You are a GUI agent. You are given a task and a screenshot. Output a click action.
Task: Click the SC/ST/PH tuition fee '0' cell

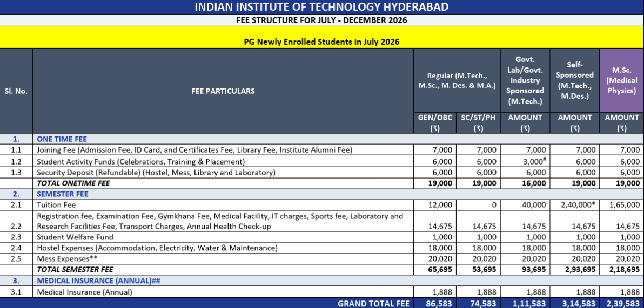coord(494,204)
